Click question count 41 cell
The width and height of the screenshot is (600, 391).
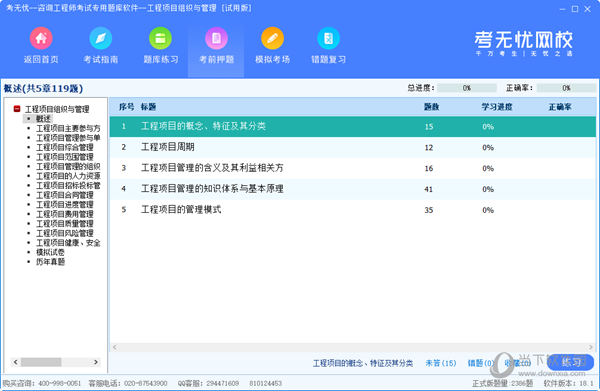429,189
